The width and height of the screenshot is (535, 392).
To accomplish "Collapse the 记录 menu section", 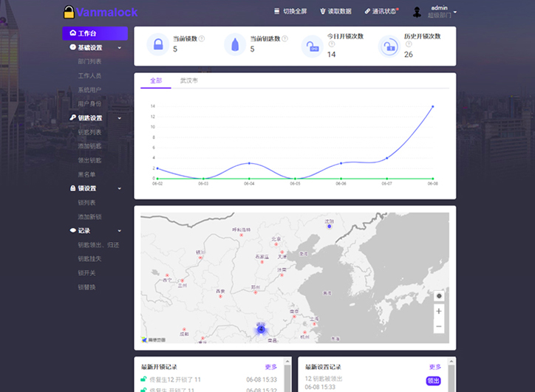I will click(119, 230).
